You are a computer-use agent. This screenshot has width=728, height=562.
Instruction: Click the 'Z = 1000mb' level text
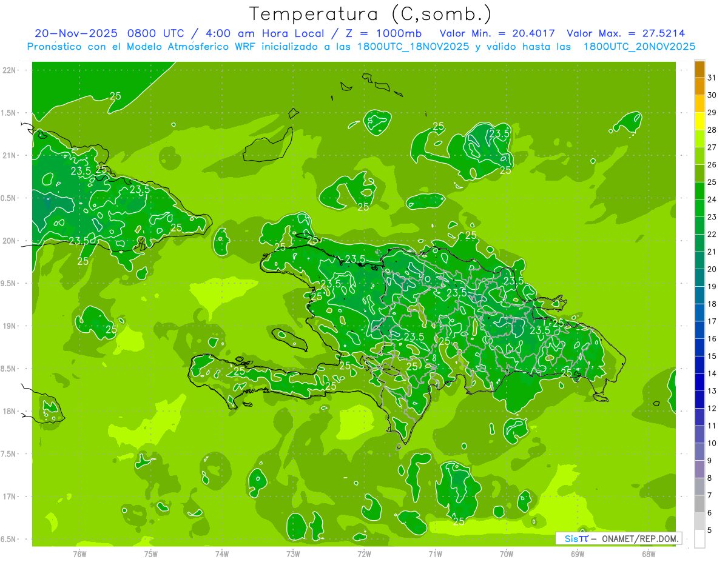(385, 33)
